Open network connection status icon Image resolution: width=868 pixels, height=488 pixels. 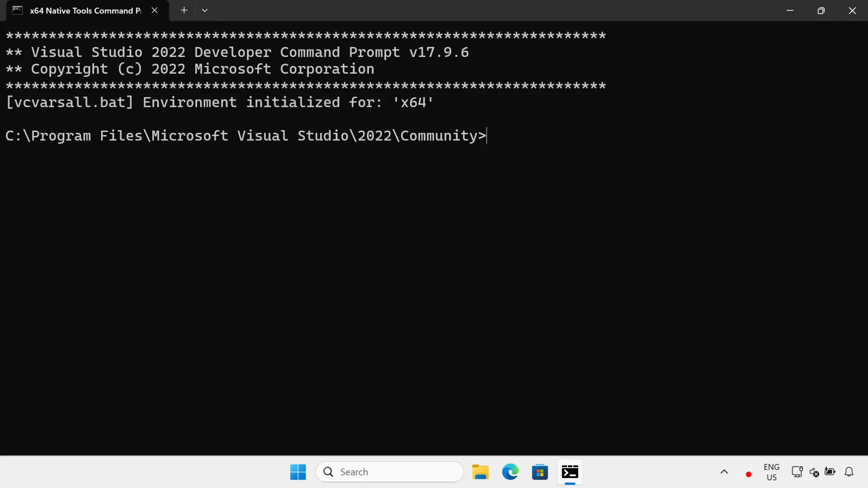pyautogui.click(x=797, y=472)
